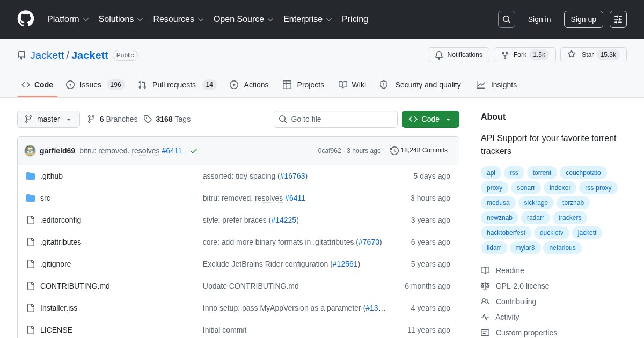This screenshot has width=644, height=338.
Task: Click the .editorconfig file icon
Action: [31, 220]
